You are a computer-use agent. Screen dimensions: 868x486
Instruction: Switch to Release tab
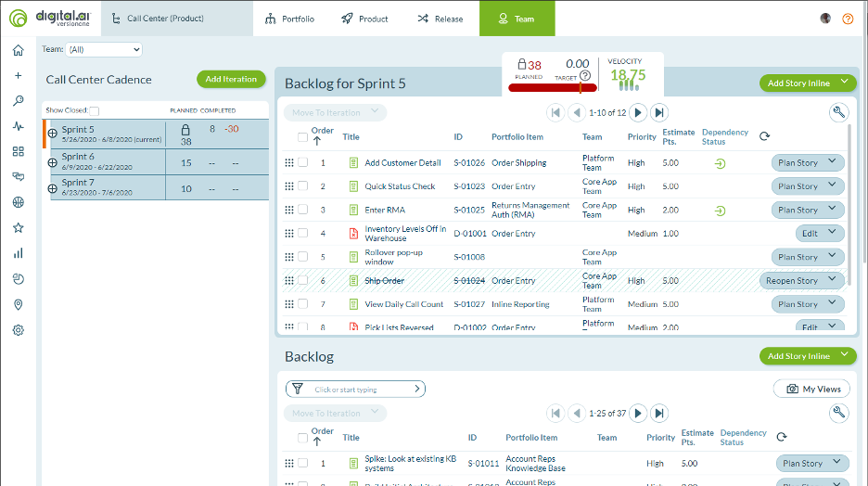pos(440,19)
